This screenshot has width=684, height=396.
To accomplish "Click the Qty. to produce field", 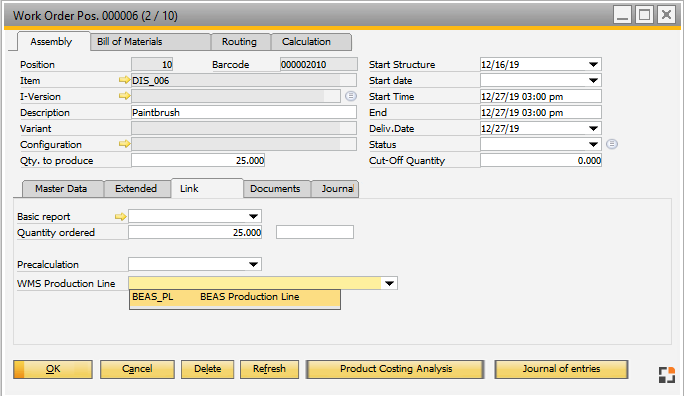I will pos(198,160).
